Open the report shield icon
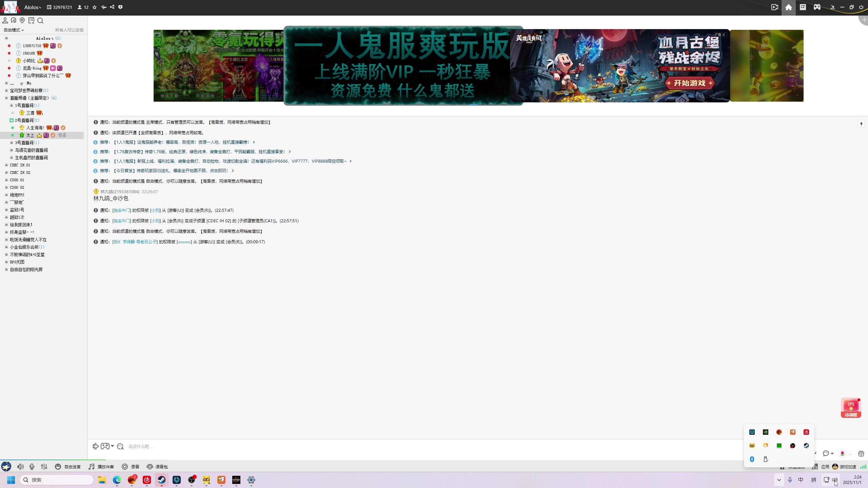The width and height of the screenshot is (868, 488). coord(120,7)
